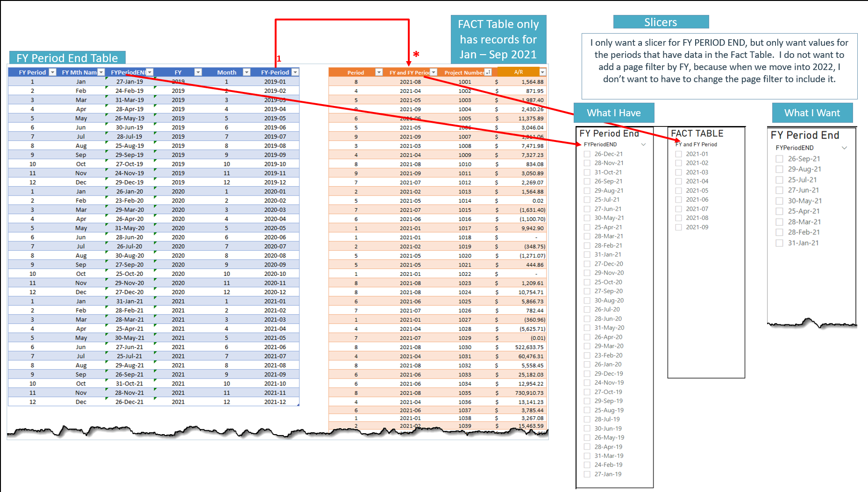The height and width of the screenshot is (492, 868).
Task: Check 2021-01 in the FACT TABLE slicer
Action: (x=678, y=154)
